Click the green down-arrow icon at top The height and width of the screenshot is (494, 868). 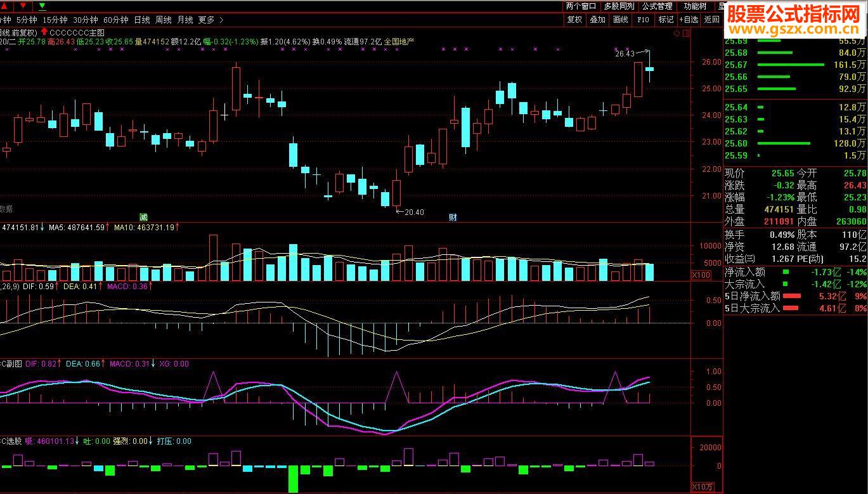42,6
